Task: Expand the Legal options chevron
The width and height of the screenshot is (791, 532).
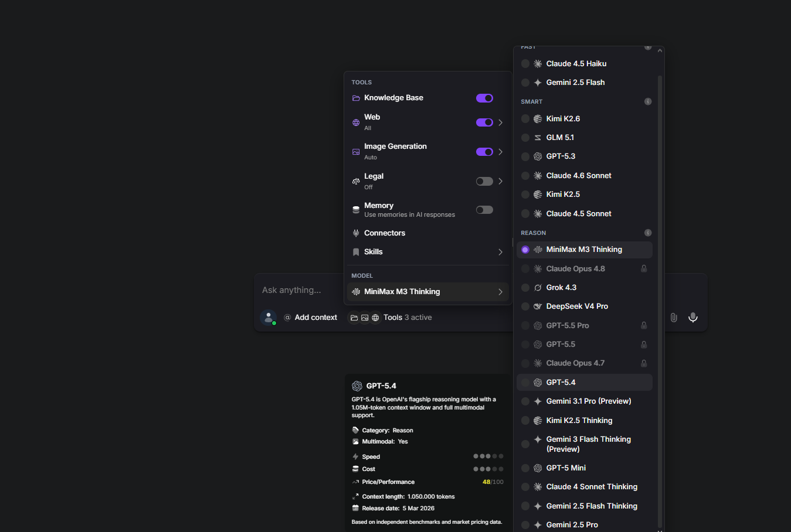Action: pos(500,182)
